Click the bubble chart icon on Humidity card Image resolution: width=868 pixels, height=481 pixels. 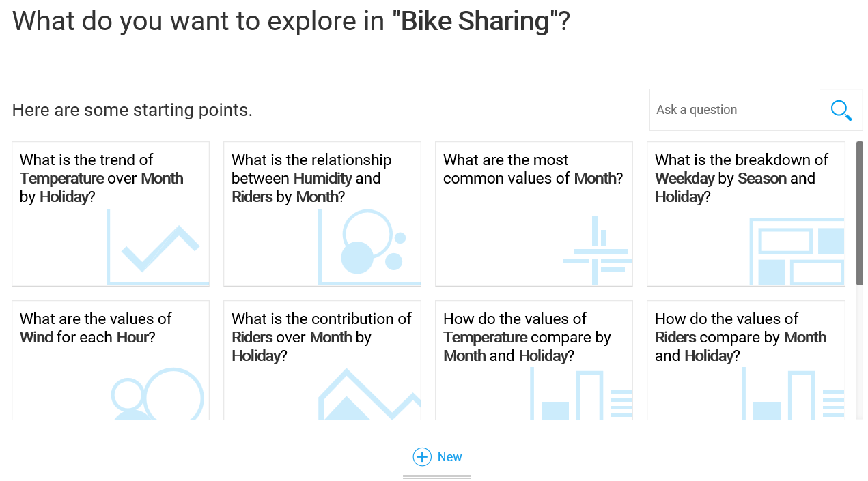click(369, 246)
